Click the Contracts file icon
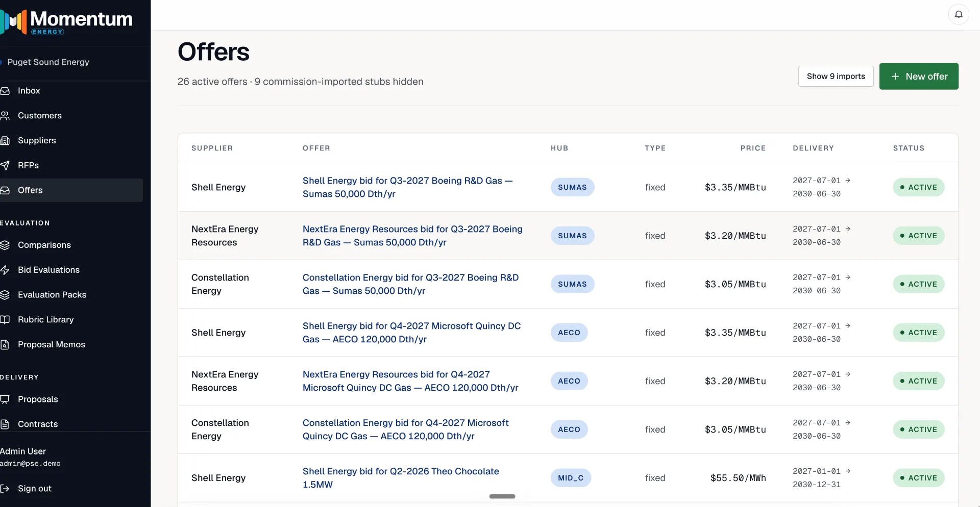Screen dimensions: 980x507 pos(5,424)
